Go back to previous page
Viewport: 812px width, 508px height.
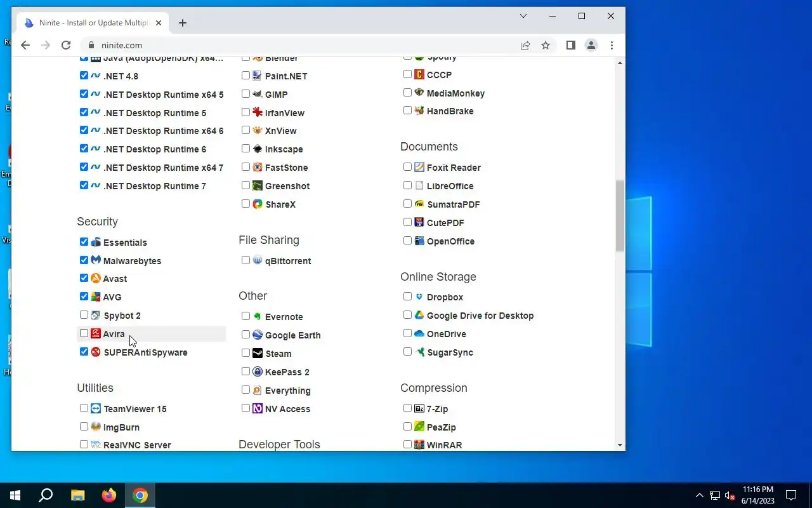pyautogui.click(x=25, y=45)
